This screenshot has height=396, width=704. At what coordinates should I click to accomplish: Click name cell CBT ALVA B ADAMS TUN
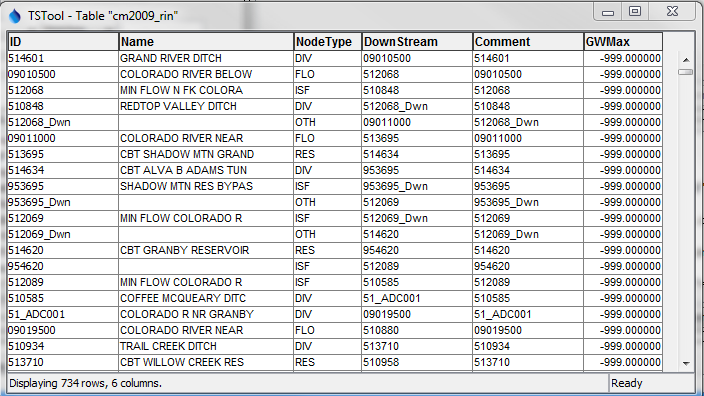point(206,170)
